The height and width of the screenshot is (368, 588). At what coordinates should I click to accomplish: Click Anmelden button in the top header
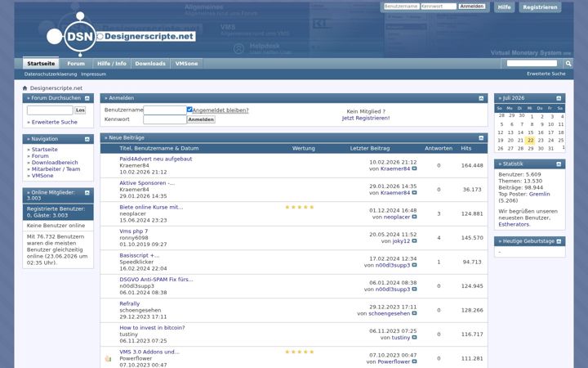click(x=472, y=7)
